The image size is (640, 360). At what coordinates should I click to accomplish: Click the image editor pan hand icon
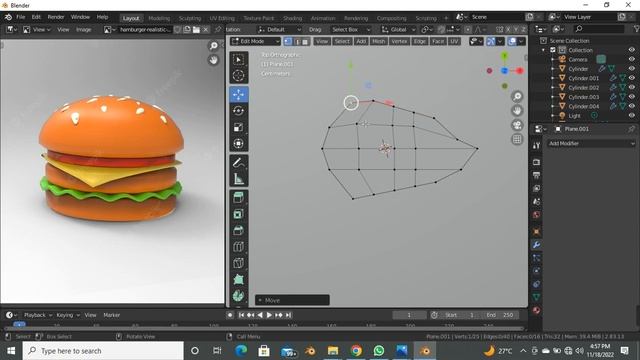[213, 60]
